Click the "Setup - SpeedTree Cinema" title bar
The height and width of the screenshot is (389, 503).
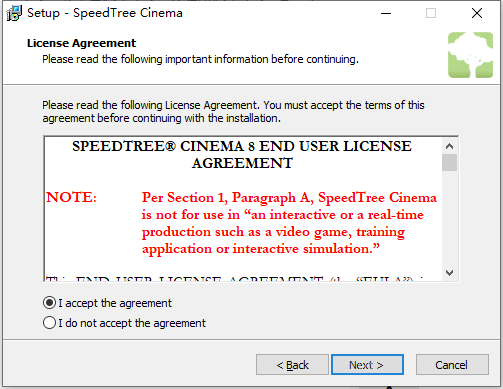click(x=105, y=13)
